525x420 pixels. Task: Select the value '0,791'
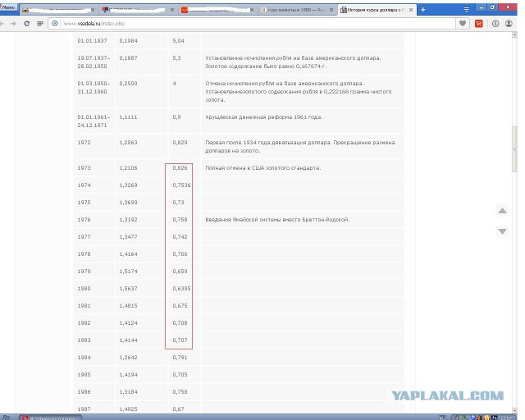(180, 358)
